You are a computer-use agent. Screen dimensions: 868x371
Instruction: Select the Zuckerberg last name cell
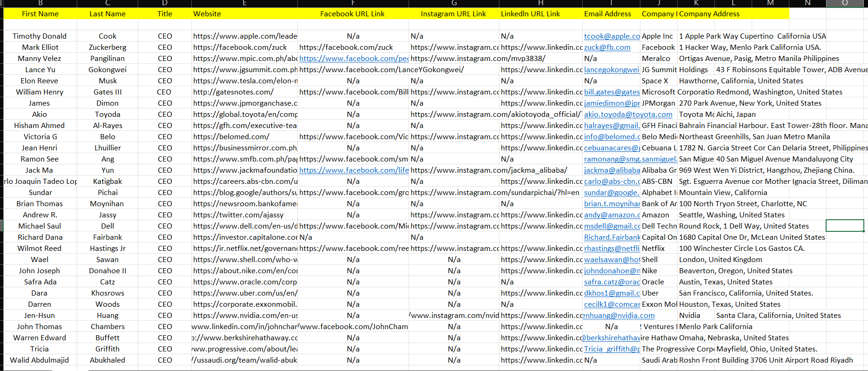click(108, 47)
